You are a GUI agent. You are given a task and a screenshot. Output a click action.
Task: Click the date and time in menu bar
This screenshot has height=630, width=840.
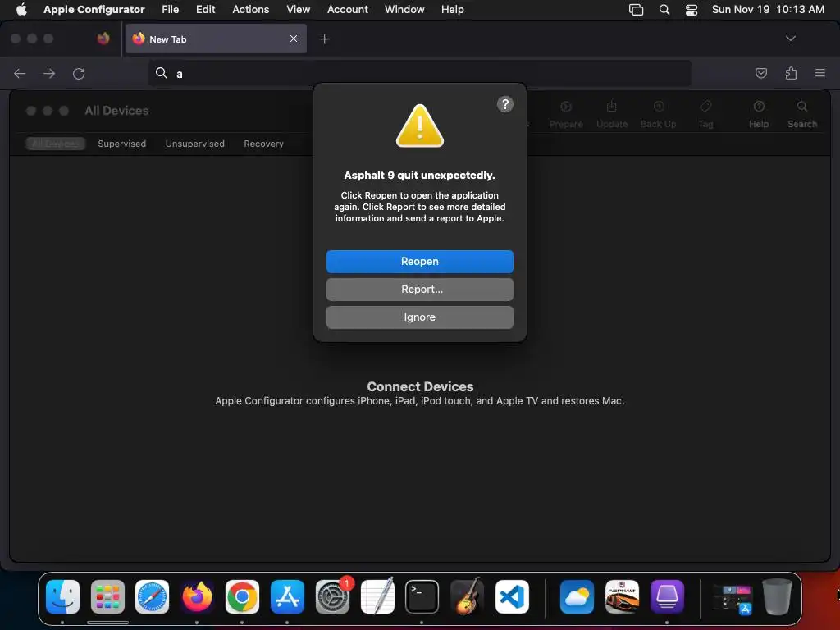coord(768,9)
